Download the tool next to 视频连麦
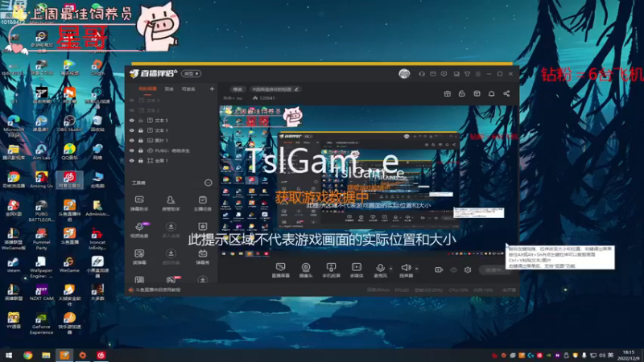This screenshot has width=644, height=362. pos(171,230)
